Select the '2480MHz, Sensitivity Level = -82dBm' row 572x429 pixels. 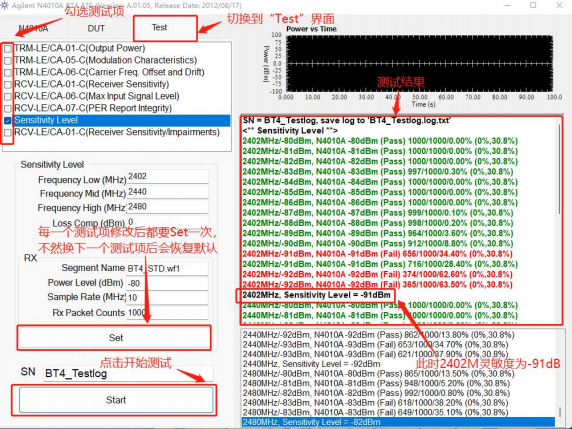398,422
